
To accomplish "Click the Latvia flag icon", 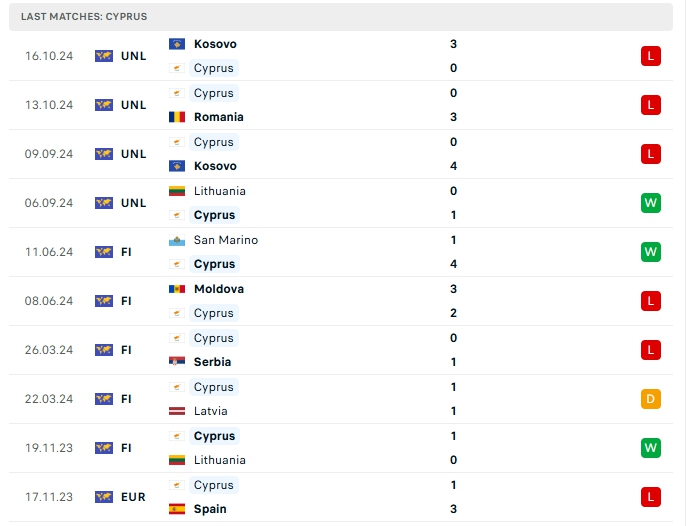I will [x=177, y=411].
